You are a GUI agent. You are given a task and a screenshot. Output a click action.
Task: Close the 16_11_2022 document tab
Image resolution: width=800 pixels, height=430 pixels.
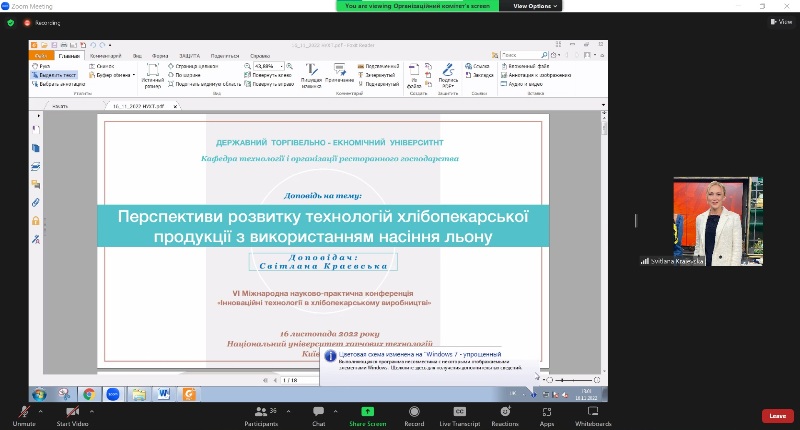point(175,106)
